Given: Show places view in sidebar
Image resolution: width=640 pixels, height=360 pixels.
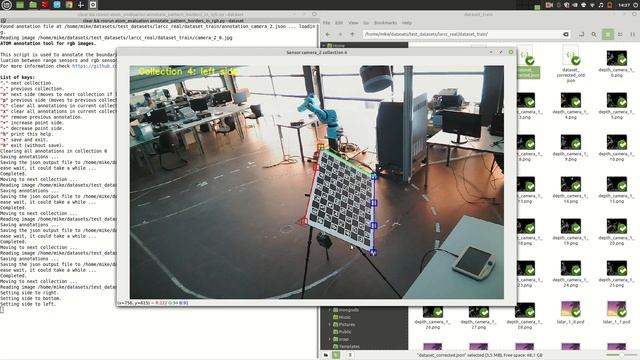Looking at the screenshot, I should 326,355.
